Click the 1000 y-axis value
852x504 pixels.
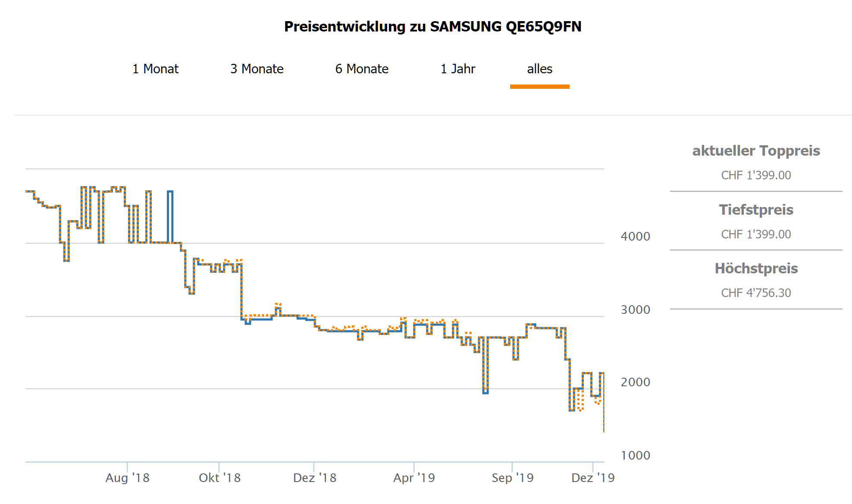(635, 455)
